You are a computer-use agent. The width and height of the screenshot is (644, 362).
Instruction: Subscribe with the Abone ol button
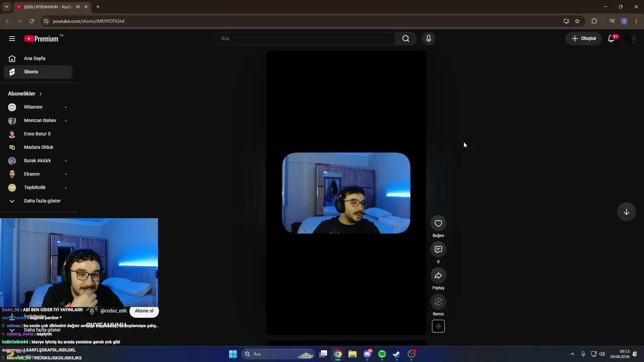pos(144,311)
